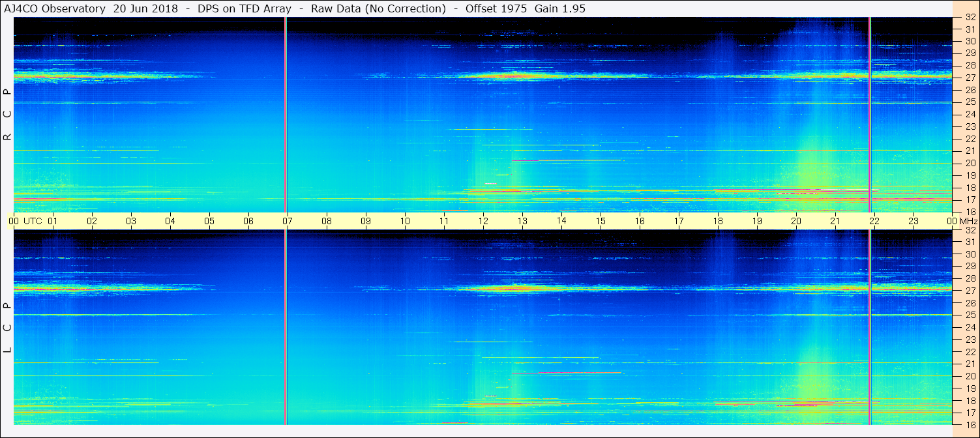Click the 21 hour label on UTC axis
980x438 pixels.
[835, 221]
